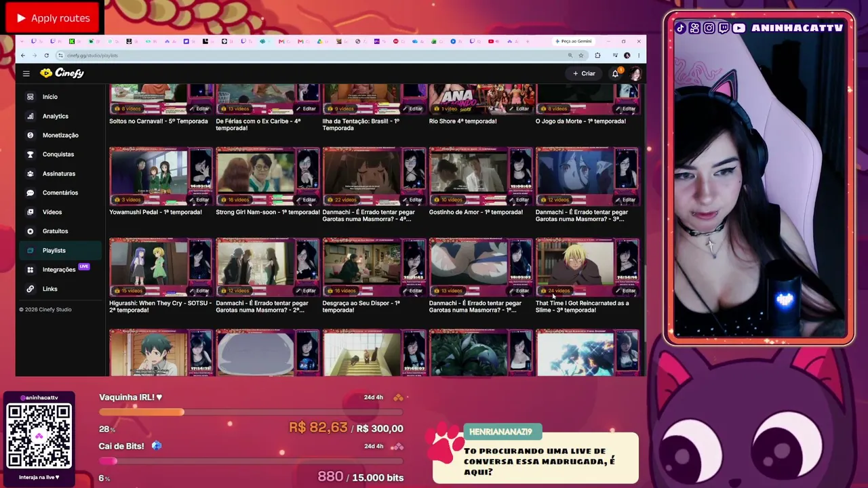868x488 pixels.
Task: Click the Gratuitos sidebar label
Action: coord(55,231)
